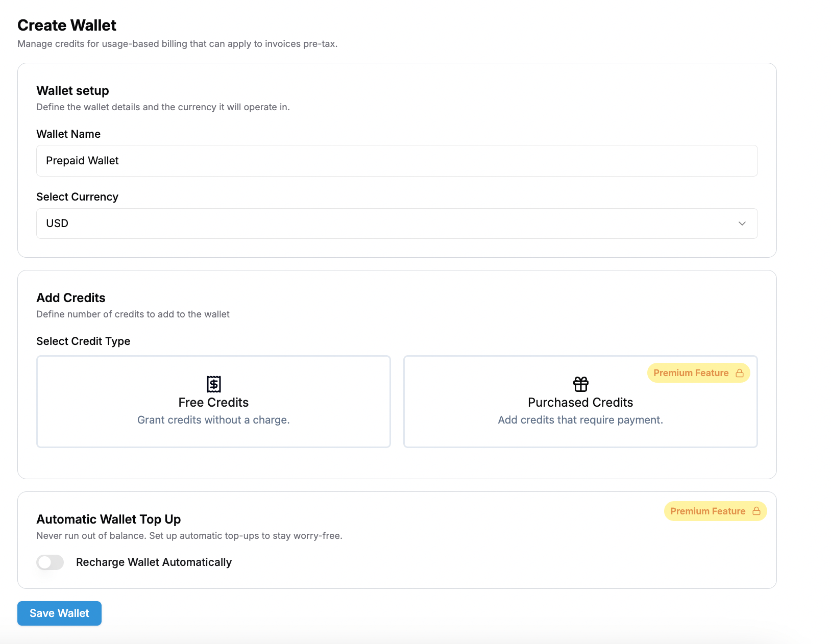Choose the Purchased Credits title text

[x=580, y=403]
